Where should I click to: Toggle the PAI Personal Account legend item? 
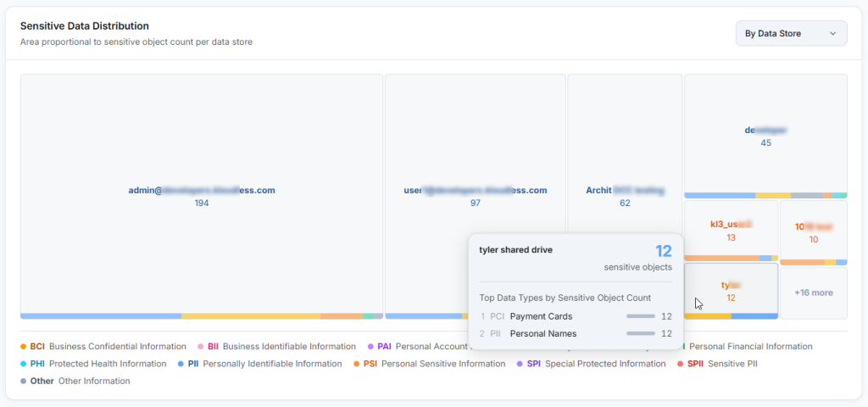point(418,347)
